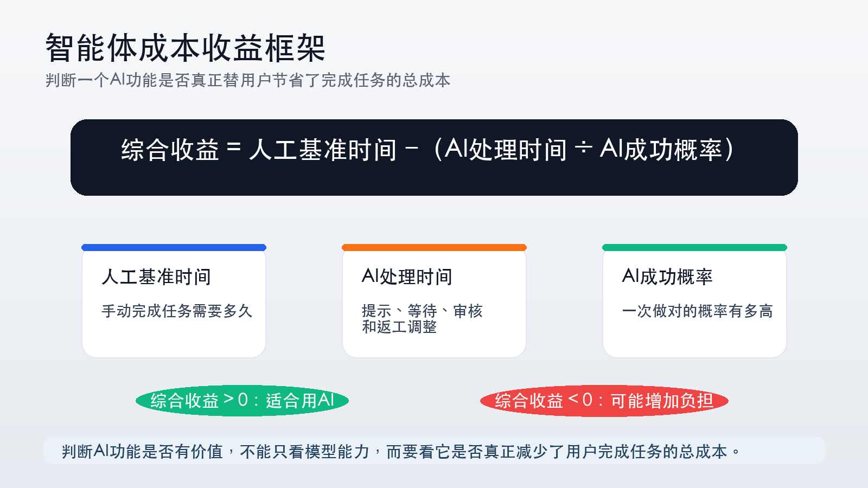Click the green pill 综合收益 > 0：适合用AI
This screenshot has width=868, height=488.
coord(242,401)
